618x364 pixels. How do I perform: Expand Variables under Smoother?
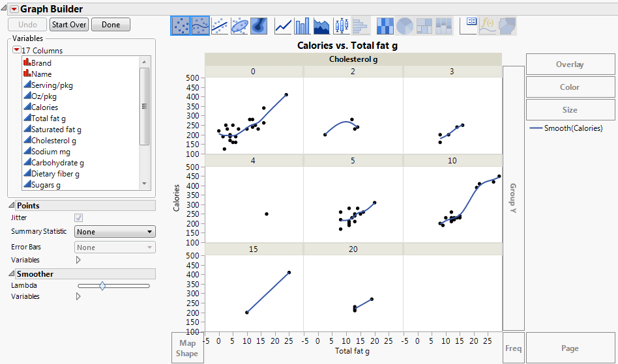pos(78,296)
